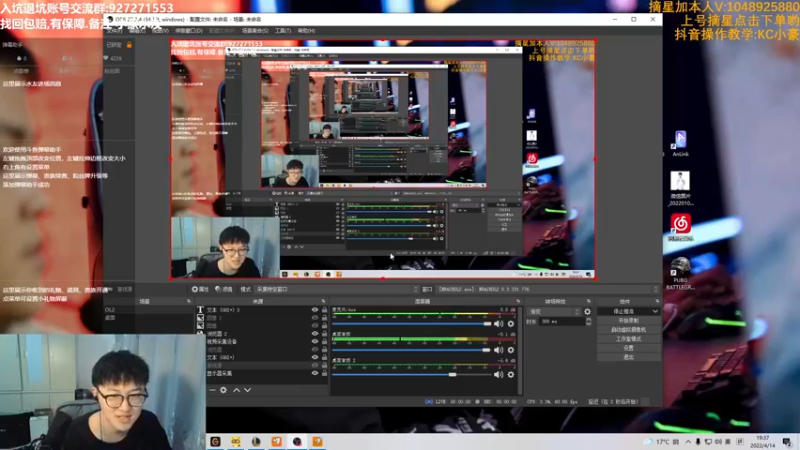This screenshot has height=450, width=800.
Task: Pop out the 混音器 dock panel icon
Action: tap(518, 302)
